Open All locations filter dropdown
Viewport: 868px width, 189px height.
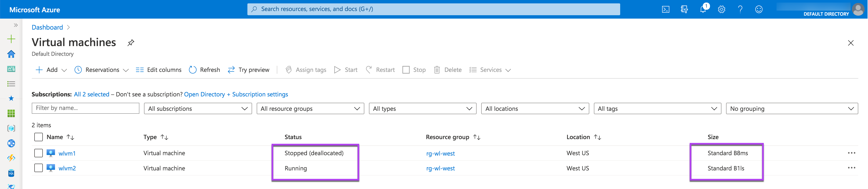[535, 109]
